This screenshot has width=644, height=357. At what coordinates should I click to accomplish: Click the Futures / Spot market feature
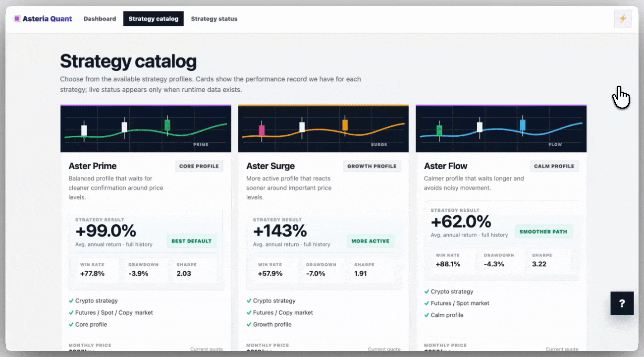point(460,303)
